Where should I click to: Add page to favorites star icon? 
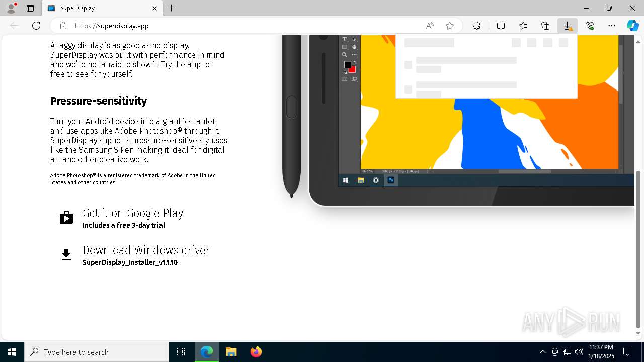click(450, 26)
